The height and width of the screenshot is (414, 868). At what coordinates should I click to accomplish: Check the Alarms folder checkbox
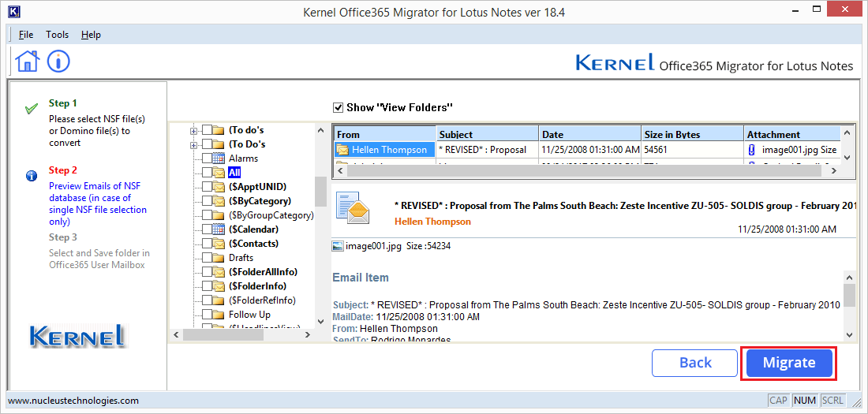[x=207, y=159]
